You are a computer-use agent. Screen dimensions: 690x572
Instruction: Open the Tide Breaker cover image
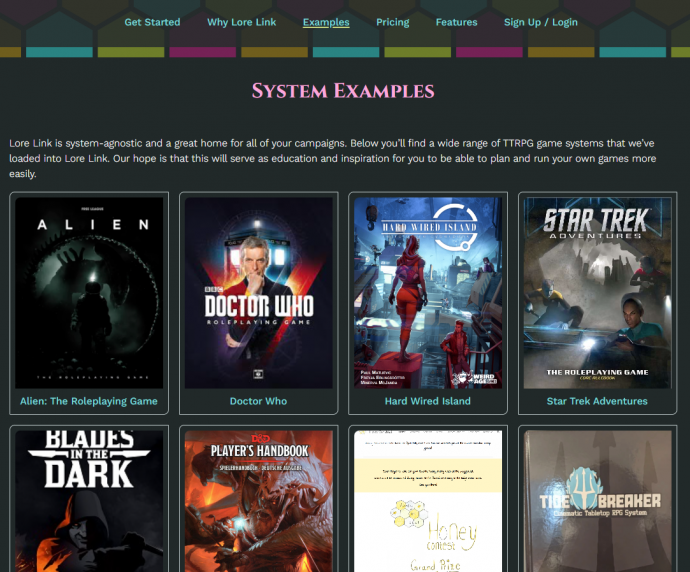pos(598,501)
